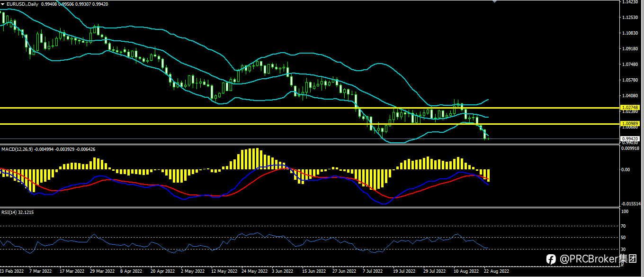
Task: Click the 10 Aug 2022 date label
Action: coord(466,272)
